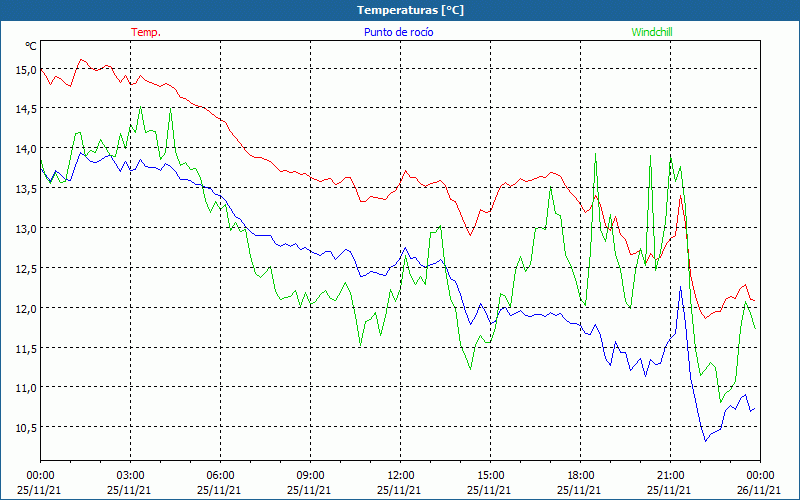Click the blue Punto de rocío legend label
This screenshot has height=500, width=800.
tap(398, 32)
